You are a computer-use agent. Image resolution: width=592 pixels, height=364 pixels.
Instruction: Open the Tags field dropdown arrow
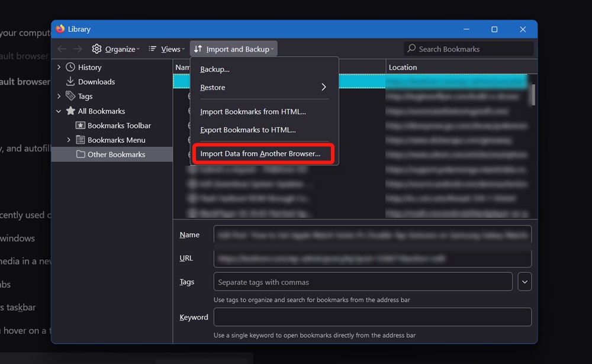point(525,282)
